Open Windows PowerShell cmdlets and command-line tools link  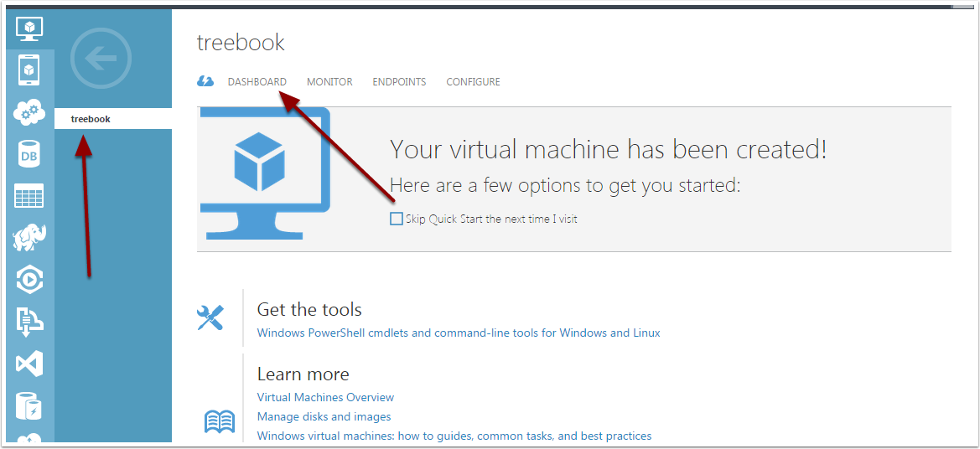click(459, 333)
